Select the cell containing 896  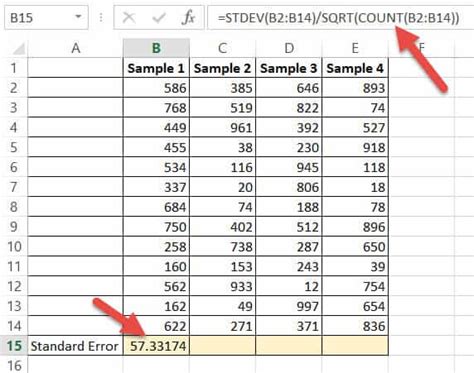[x=355, y=227]
